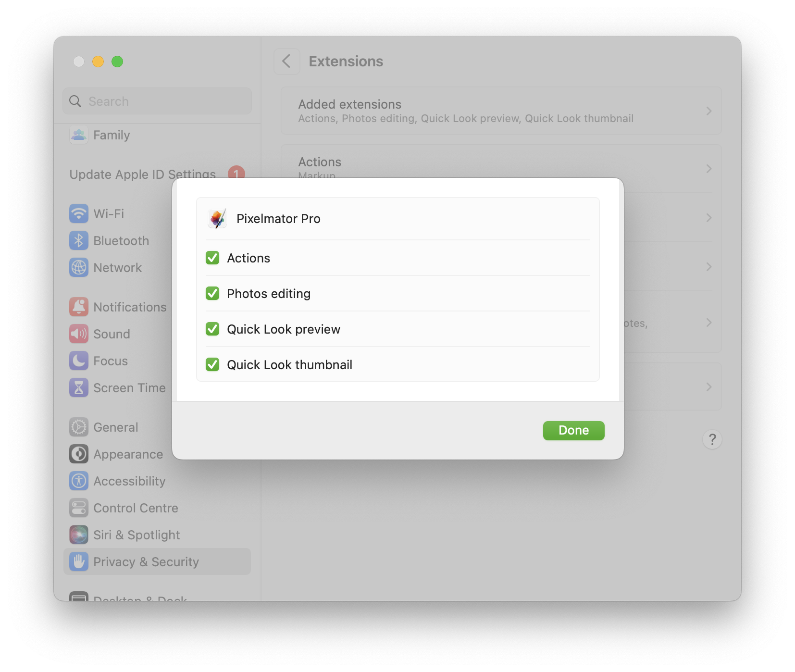Expand the row chevron right of Quick Look thumbnail
This screenshot has width=795, height=672.
pyautogui.click(x=709, y=387)
